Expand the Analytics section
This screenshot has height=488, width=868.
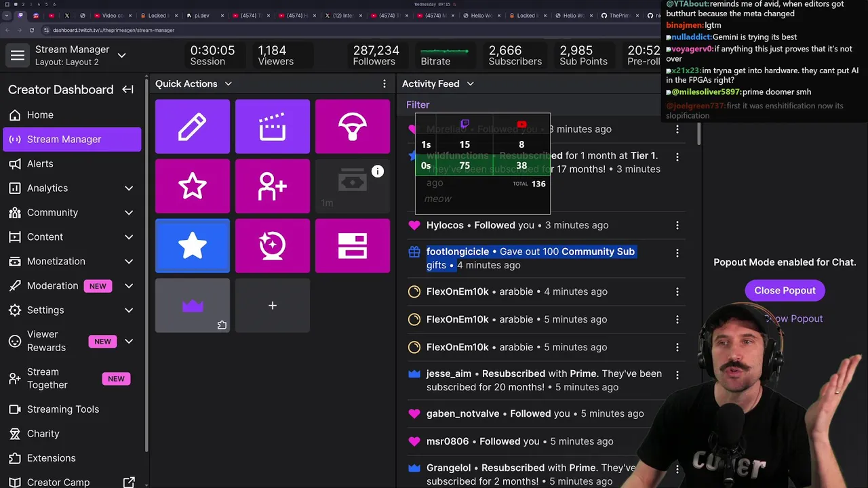tap(129, 188)
